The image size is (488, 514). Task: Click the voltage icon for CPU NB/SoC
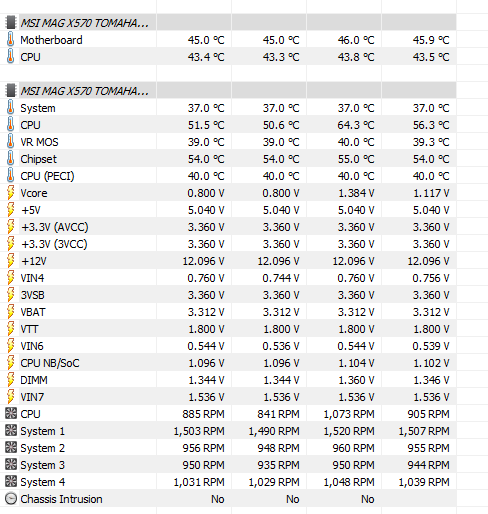click(11, 363)
